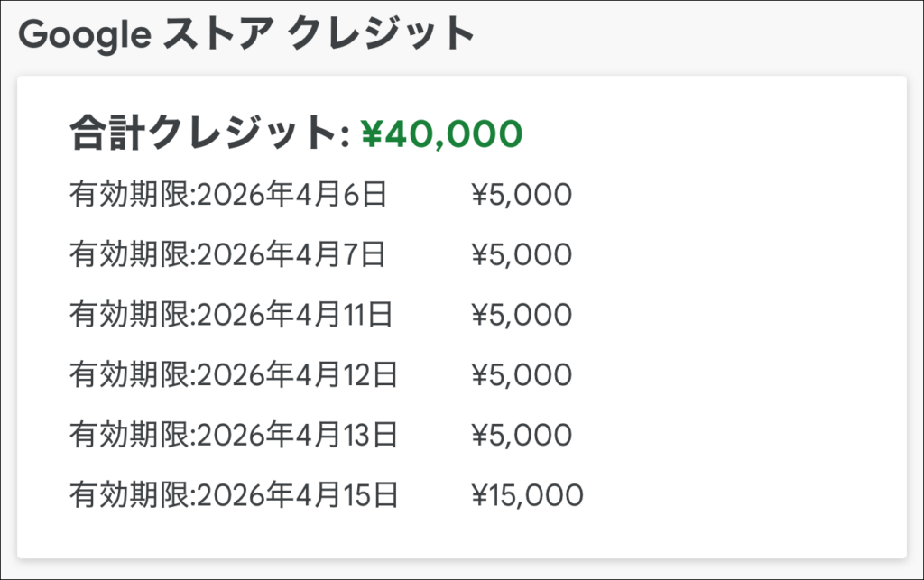Click the ¥15,000 credit amount
Viewport: 924px width, 580px height.
527,495
